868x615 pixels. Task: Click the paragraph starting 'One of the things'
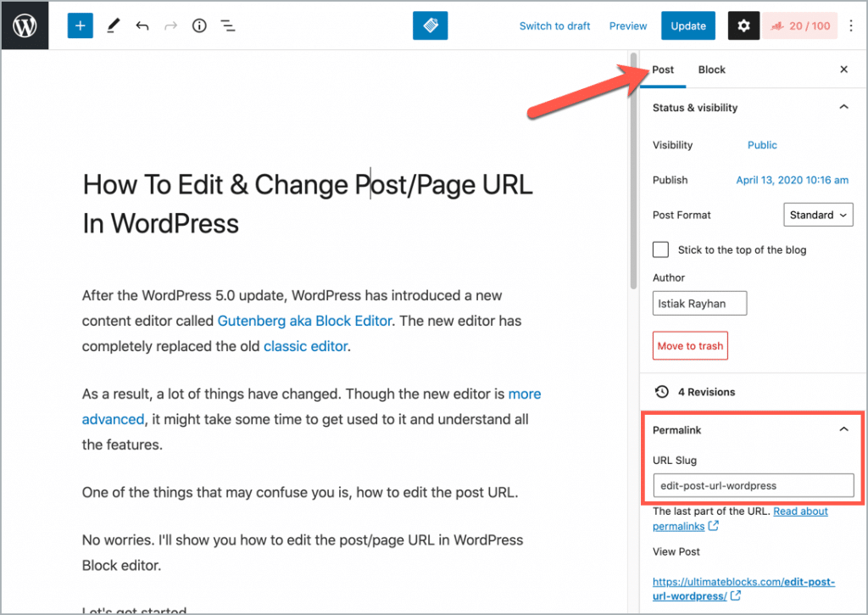300,493
